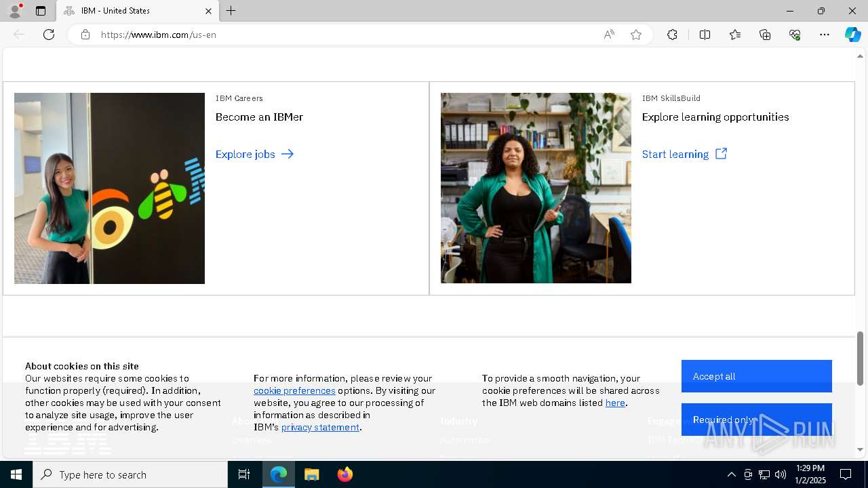
Task: Open the IBM Careers bee image
Action: pyautogui.click(x=109, y=188)
